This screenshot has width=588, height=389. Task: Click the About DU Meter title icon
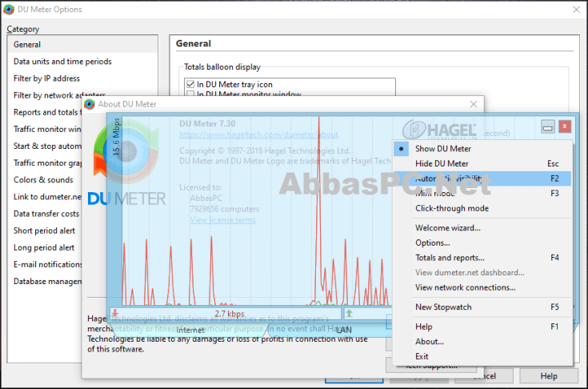[90, 104]
